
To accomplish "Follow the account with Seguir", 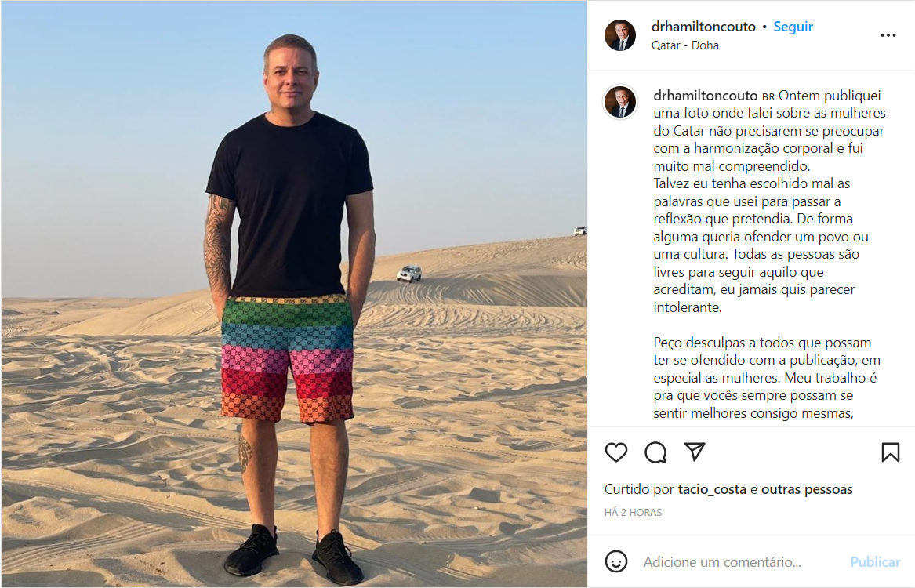I will [x=793, y=27].
